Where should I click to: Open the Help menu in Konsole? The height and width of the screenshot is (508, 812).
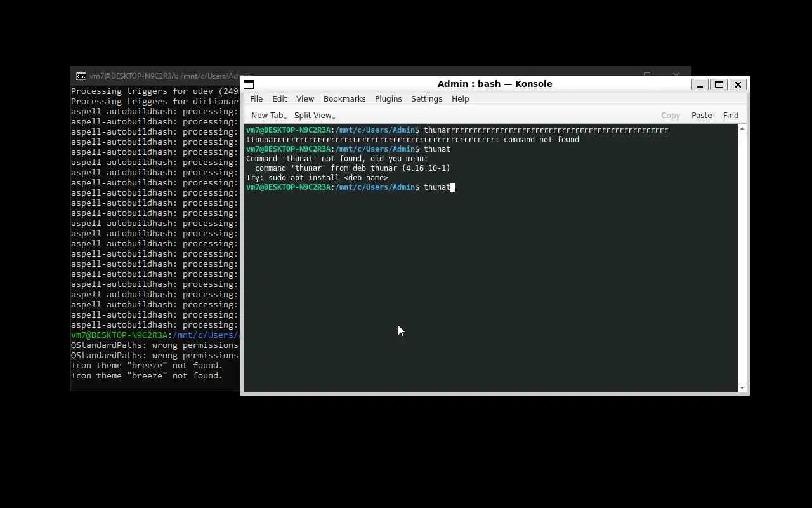tap(460, 99)
